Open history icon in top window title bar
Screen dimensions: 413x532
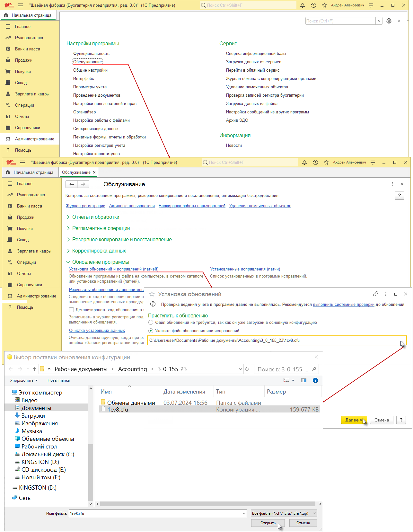click(x=313, y=5)
